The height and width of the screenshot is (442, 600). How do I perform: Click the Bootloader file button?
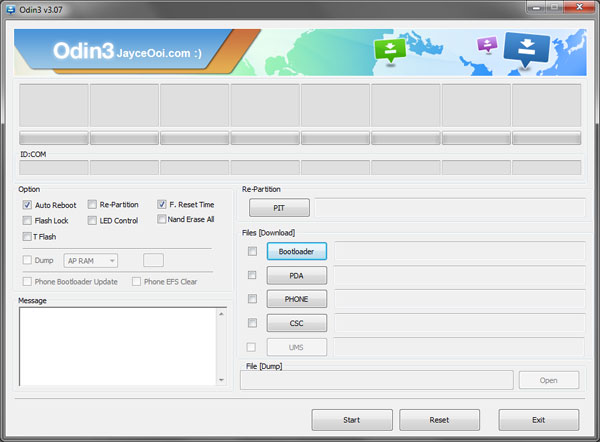[297, 251]
